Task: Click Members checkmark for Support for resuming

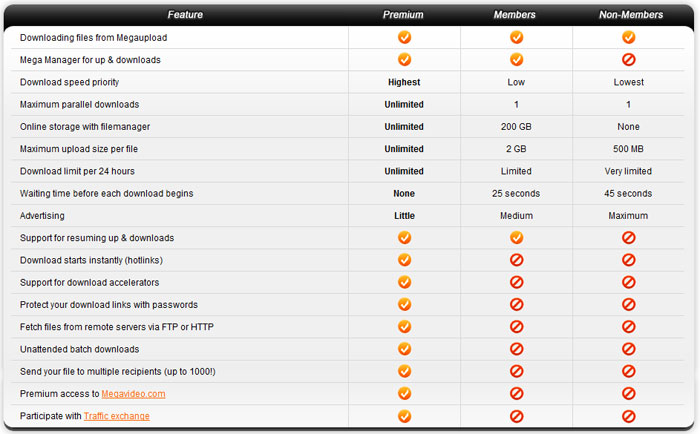Action: pos(517,238)
